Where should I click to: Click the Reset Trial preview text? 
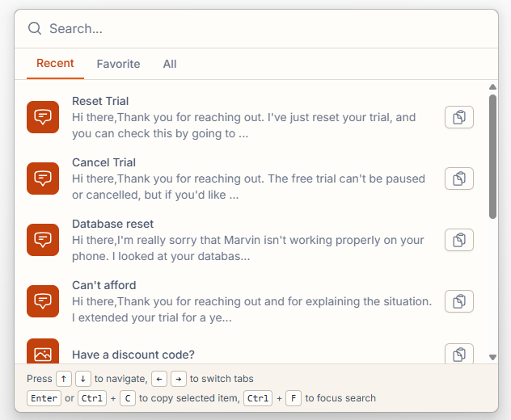[243, 125]
